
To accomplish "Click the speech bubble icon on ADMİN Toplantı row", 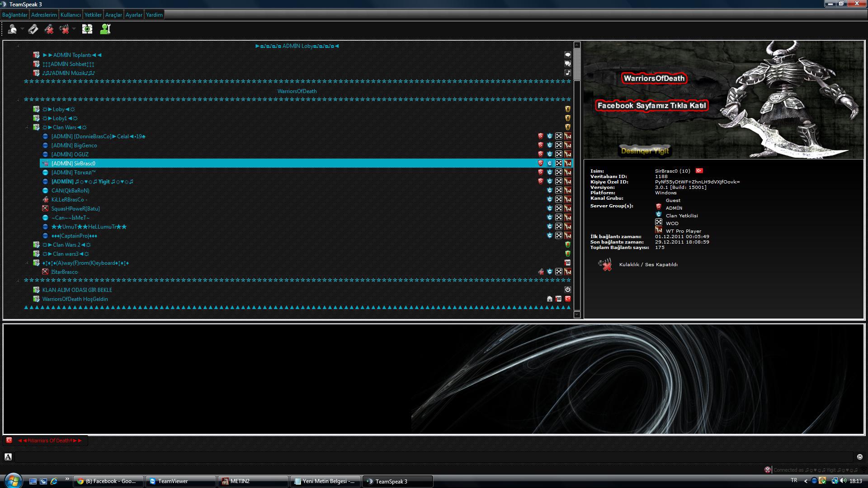I will click(x=568, y=55).
